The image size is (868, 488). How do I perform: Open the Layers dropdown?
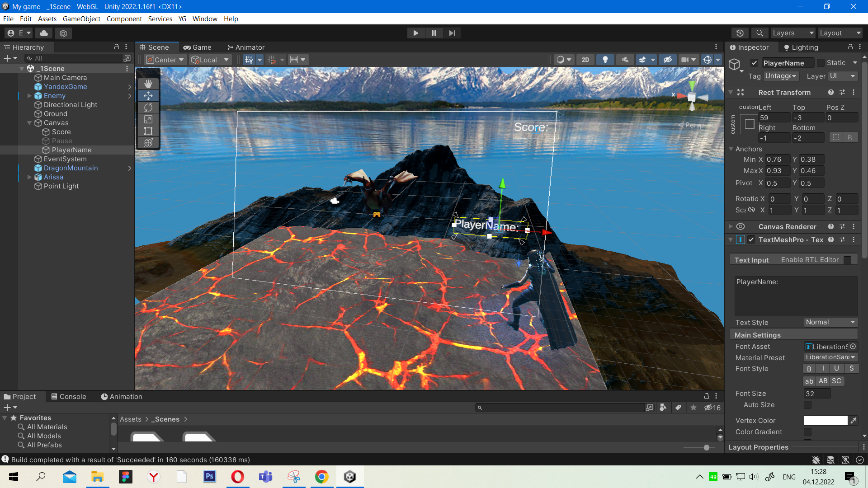(x=793, y=33)
